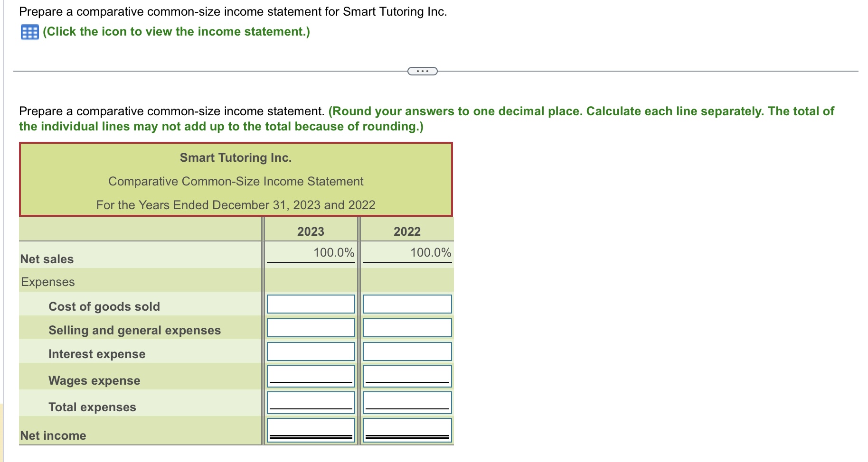Click the Cost of goods sold 2022 input box
Screen dimensions: 868x462
coord(406,304)
